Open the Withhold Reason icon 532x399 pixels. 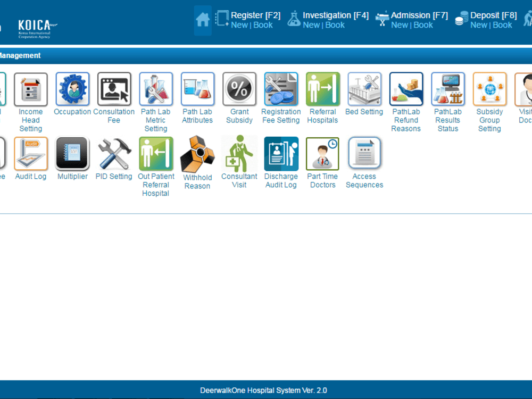click(197, 154)
